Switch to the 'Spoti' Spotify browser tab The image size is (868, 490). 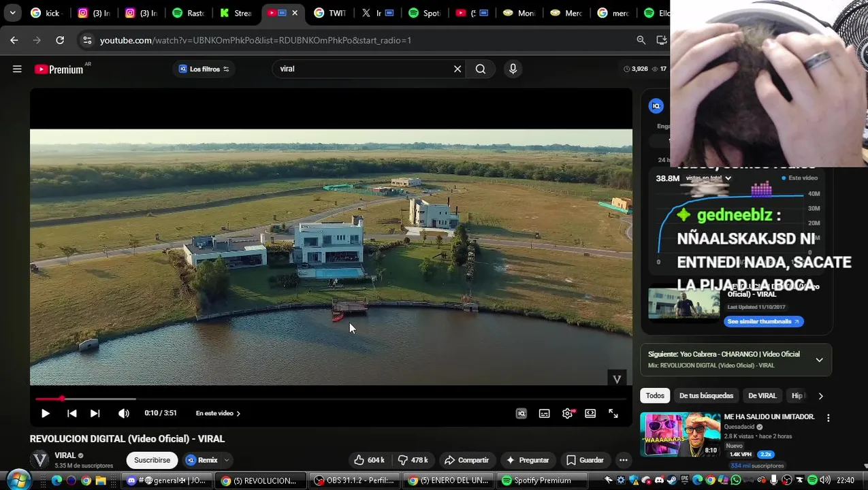(x=425, y=12)
